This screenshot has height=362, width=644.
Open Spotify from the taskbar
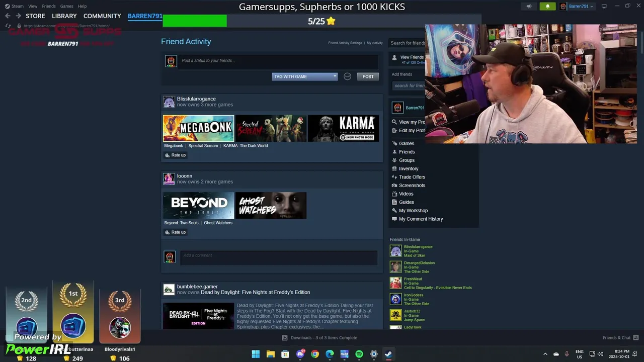point(359,354)
